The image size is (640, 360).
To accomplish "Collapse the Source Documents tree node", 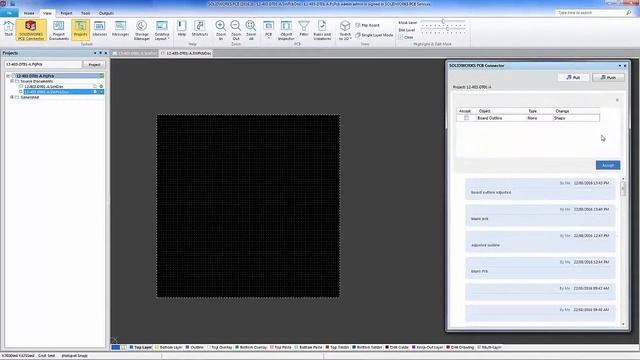I will 12,81.
